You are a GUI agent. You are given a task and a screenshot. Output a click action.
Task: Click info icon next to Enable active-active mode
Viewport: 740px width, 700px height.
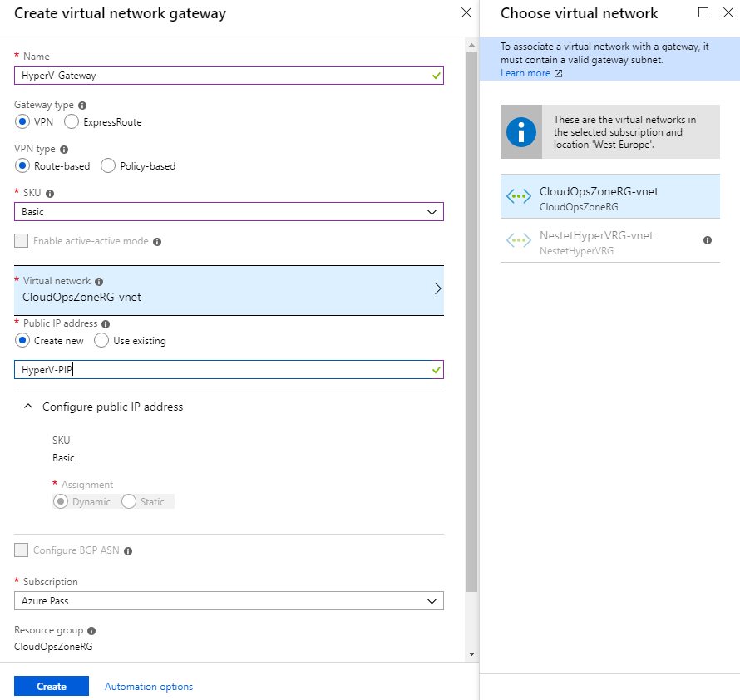(157, 242)
